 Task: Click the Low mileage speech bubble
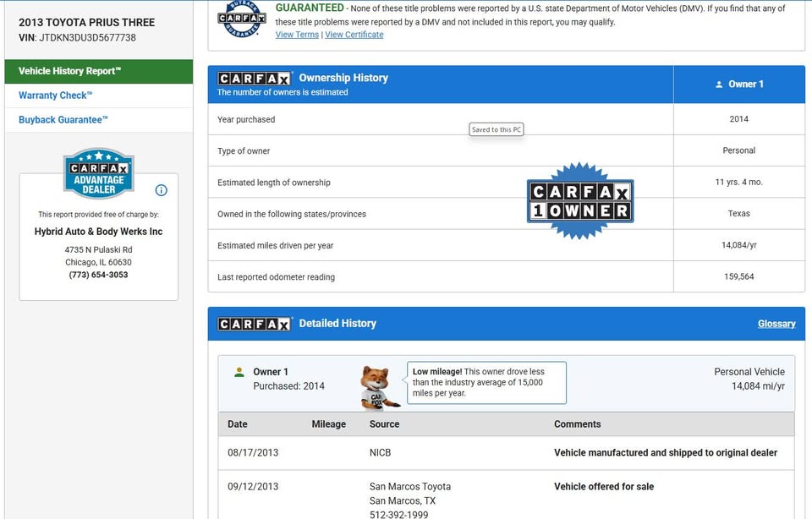pos(487,382)
